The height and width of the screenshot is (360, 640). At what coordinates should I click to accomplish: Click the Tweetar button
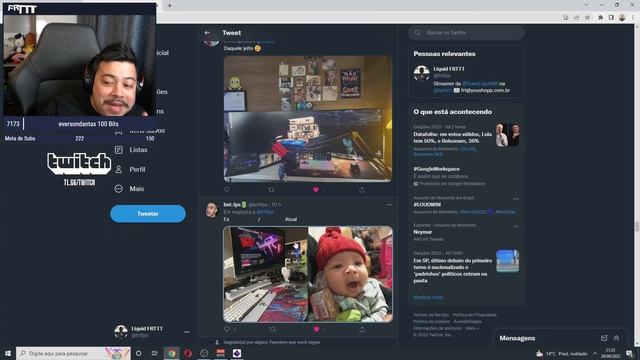pyautogui.click(x=148, y=214)
